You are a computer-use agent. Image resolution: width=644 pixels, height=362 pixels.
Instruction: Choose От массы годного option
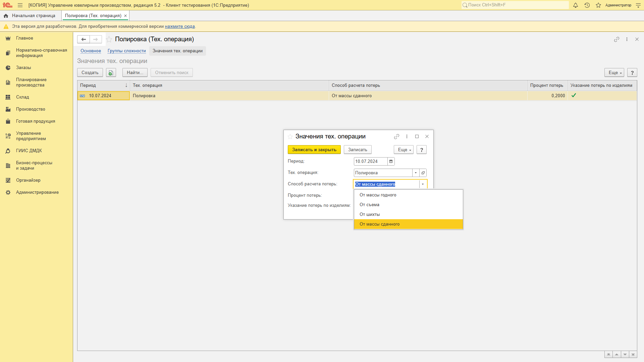(408, 195)
